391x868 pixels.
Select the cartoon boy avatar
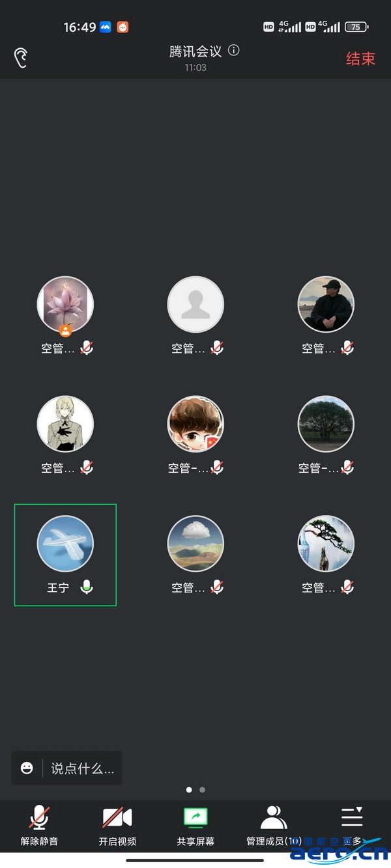(195, 424)
